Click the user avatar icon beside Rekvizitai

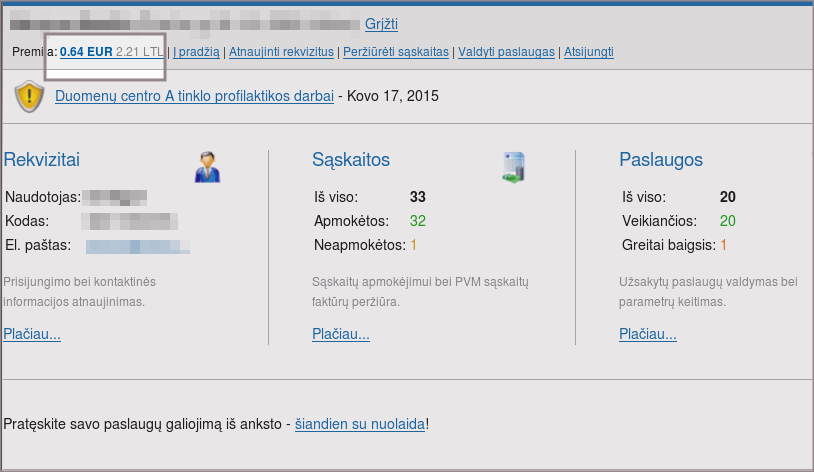207,167
